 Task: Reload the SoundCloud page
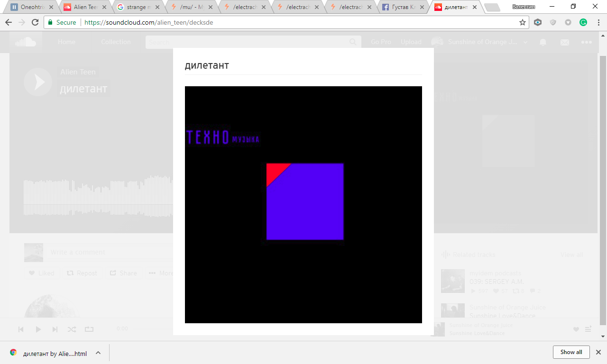click(x=35, y=22)
